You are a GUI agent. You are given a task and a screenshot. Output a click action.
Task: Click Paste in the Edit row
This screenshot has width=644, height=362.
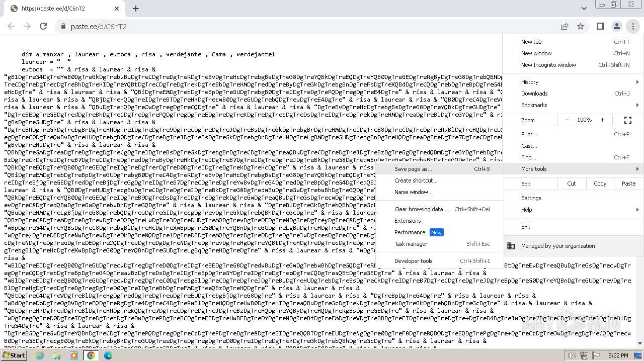coord(628,184)
